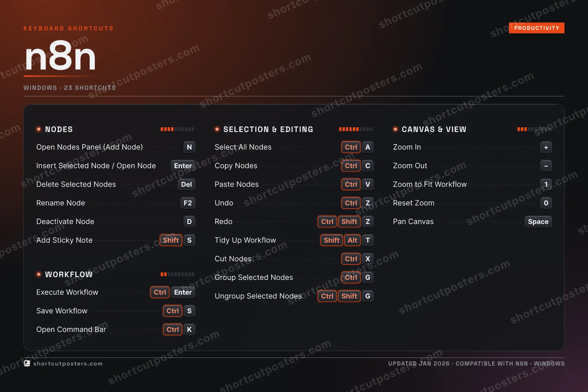Click the 0 key for Reset Zoom
This screenshot has width=588, height=392.
tap(546, 203)
